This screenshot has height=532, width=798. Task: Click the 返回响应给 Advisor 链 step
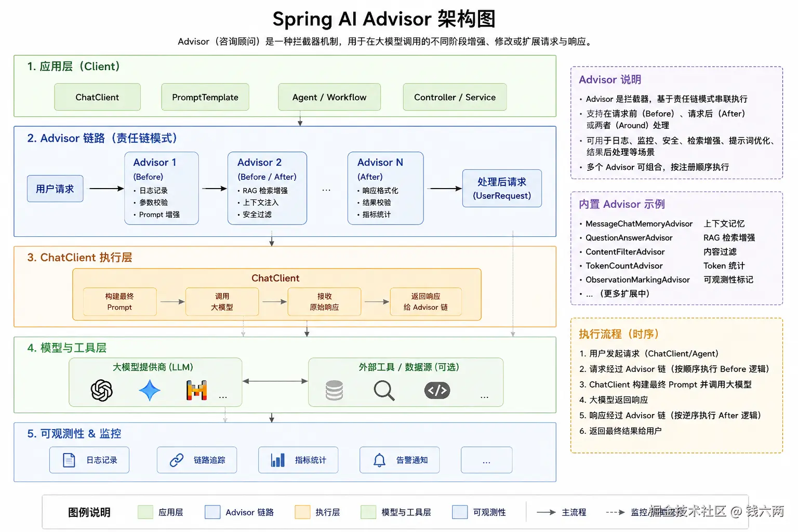tap(425, 302)
